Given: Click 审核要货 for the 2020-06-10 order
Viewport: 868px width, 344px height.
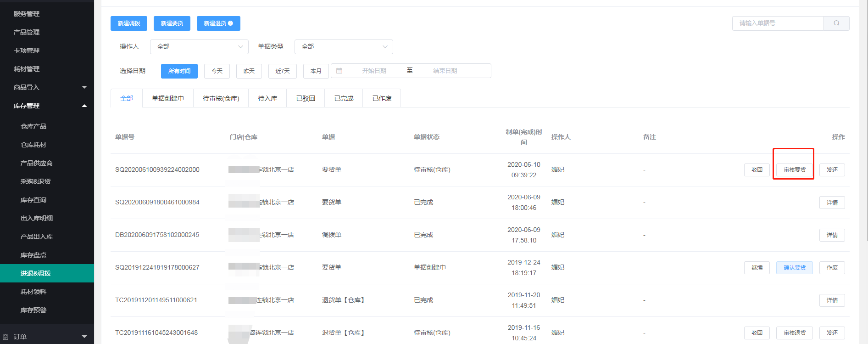Looking at the screenshot, I should point(795,170).
